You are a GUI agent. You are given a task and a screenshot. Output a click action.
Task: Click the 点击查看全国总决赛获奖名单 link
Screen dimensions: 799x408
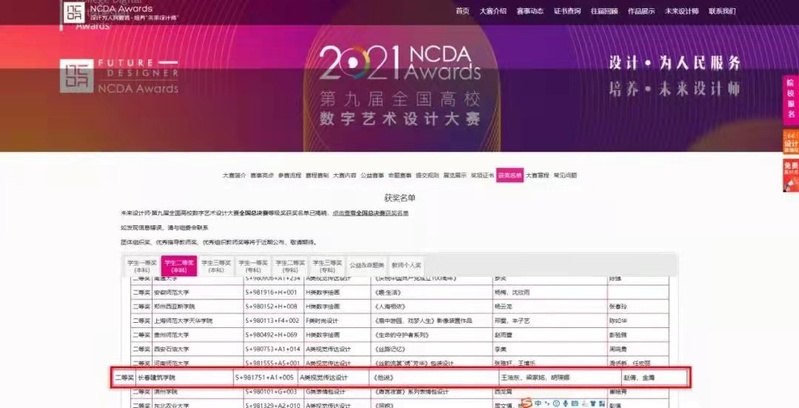coord(370,213)
